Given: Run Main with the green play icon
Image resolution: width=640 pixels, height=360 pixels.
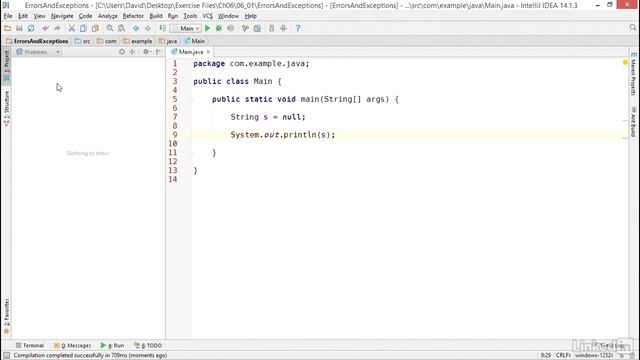Looking at the screenshot, I should pyautogui.click(x=207, y=28).
